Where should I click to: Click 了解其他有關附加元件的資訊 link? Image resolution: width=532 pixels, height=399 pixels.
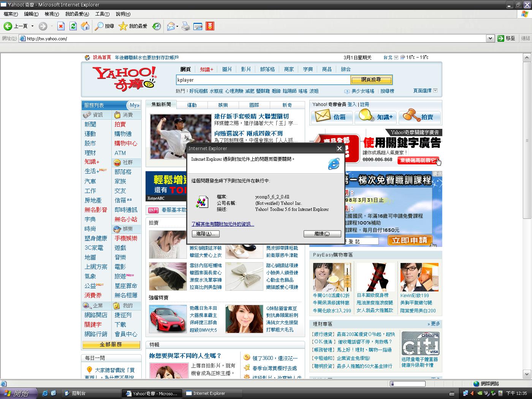223,224
